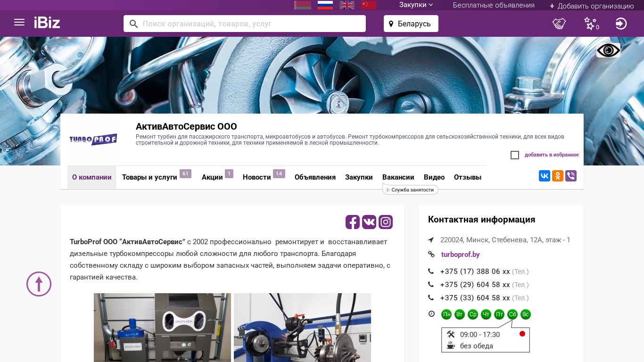This screenshot has width=644, height=362.
Task: Open the handshake partners icon
Action: click(x=559, y=24)
